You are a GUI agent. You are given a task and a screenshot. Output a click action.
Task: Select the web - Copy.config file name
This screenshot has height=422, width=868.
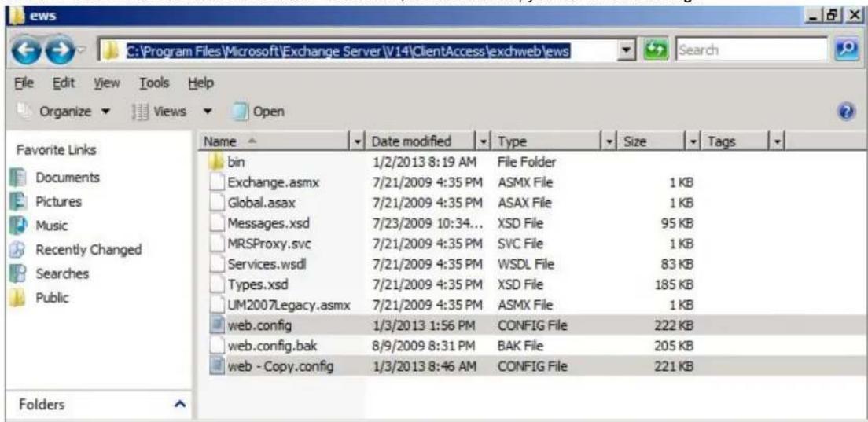pyautogui.click(x=281, y=367)
